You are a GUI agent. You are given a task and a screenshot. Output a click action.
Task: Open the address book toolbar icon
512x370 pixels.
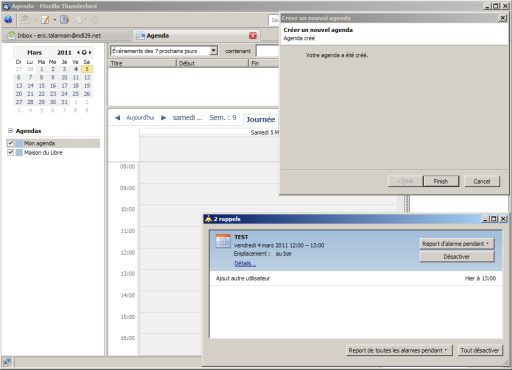coord(64,20)
